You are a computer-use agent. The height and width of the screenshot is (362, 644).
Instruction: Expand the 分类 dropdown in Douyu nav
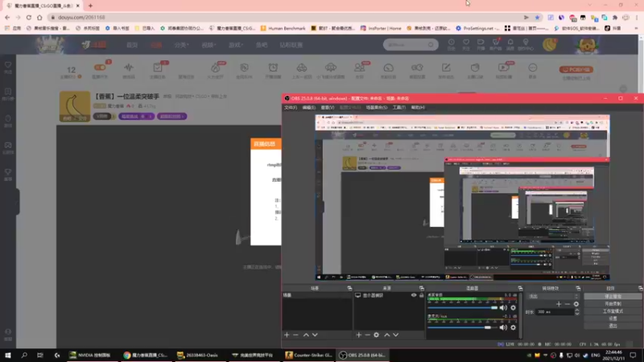(180, 45)
